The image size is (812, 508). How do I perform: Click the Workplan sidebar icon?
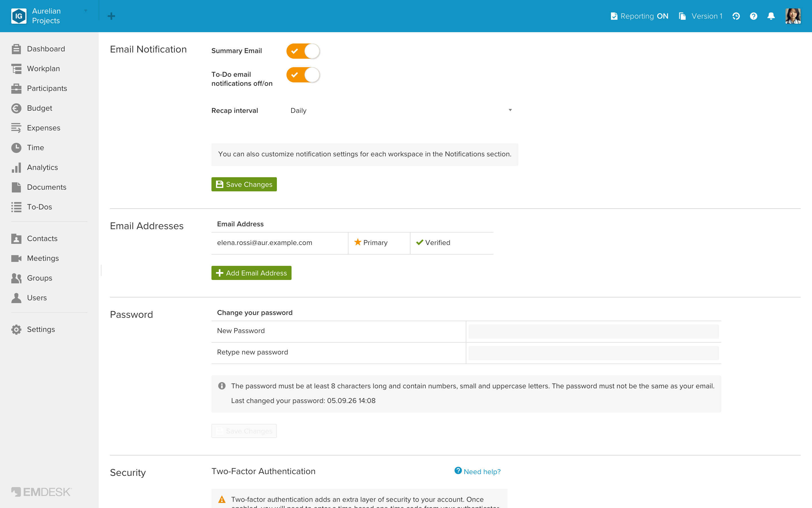(x=16, y=69)
